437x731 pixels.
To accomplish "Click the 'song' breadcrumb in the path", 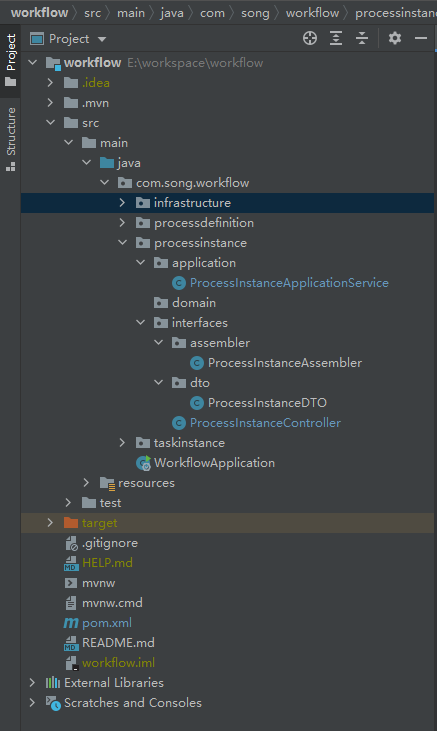I will (255, 13).
